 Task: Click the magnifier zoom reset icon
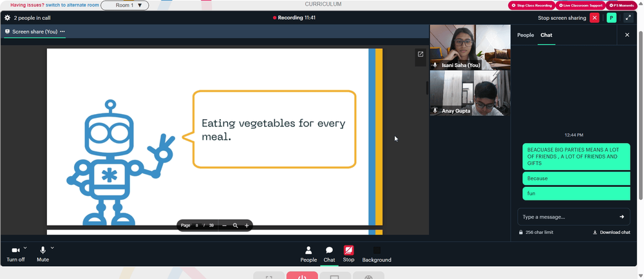click(235, 226)
